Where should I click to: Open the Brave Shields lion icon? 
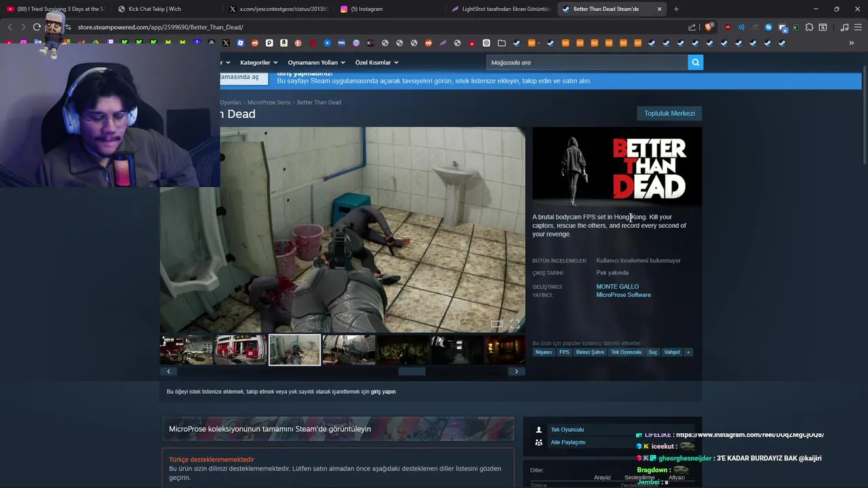[709, 27]
